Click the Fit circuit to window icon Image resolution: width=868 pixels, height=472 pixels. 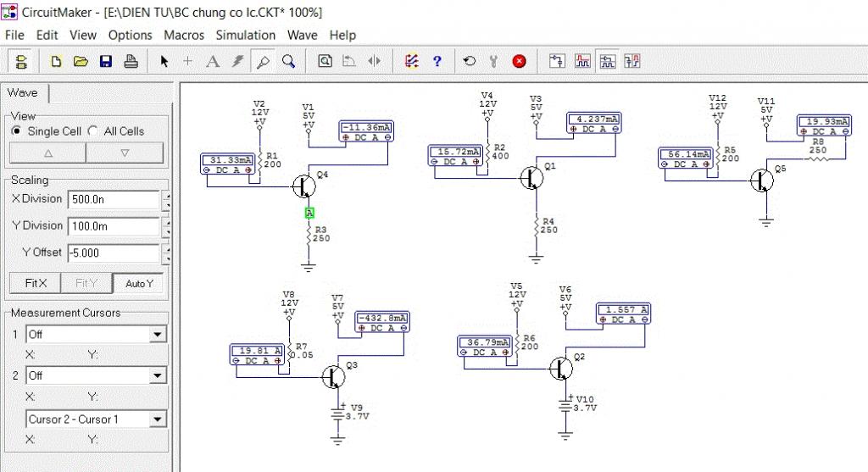tap(325, 61)
